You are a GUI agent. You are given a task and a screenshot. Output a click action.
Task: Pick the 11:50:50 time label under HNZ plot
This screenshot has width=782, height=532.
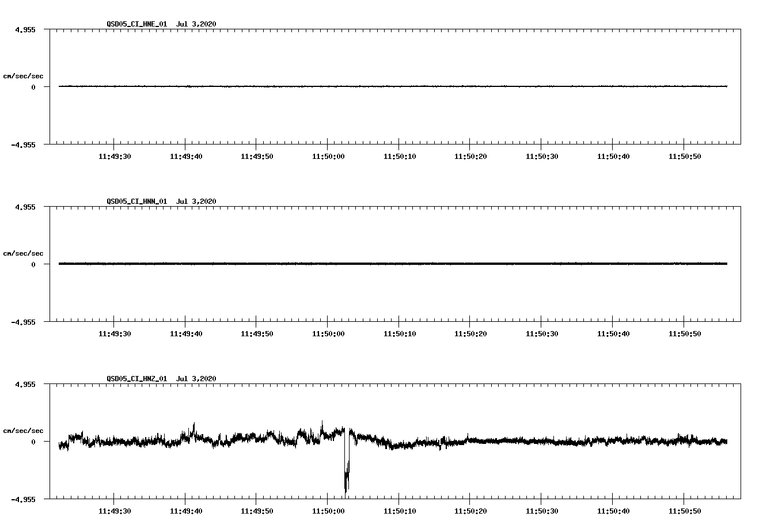[x=685, y=511]
